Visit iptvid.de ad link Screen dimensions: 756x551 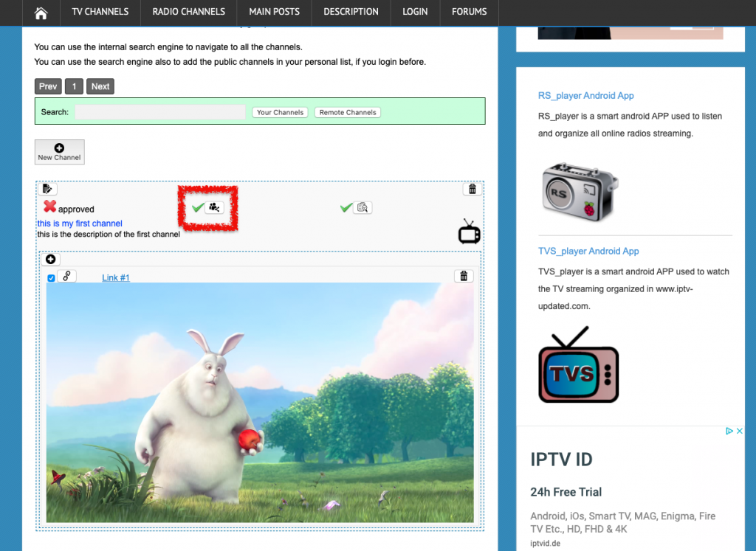[x=546, y=544]
